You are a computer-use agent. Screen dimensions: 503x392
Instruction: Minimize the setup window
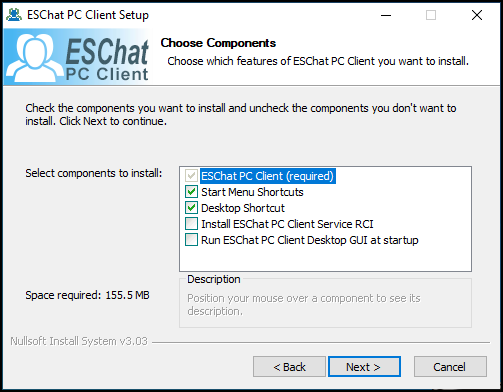click(x=386, y=15)
